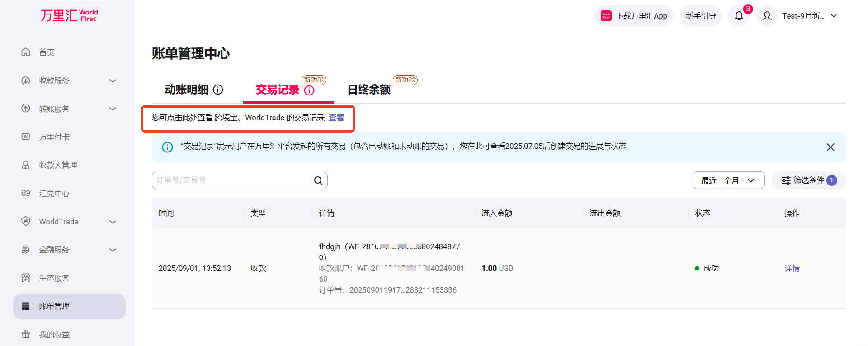Click the 万里汇 WorldFirst logo

69,16
